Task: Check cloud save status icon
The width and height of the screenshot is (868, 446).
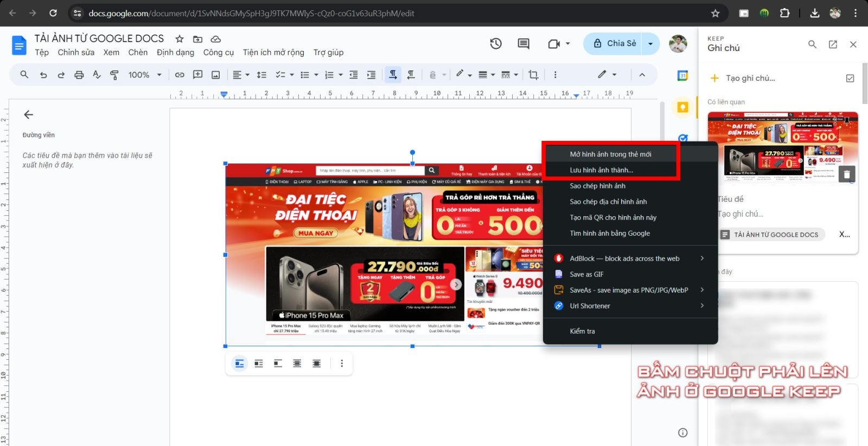Action: pyautogui.click(x=215, y=39)
